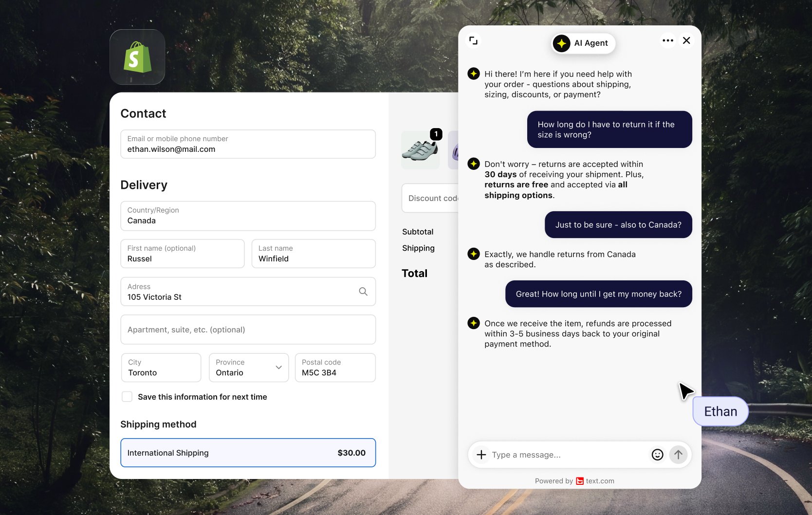The width and height of the screenshot is (812, 515).
Task: Open the Province dropdown showing Ontario
Action: pos(249,368)
